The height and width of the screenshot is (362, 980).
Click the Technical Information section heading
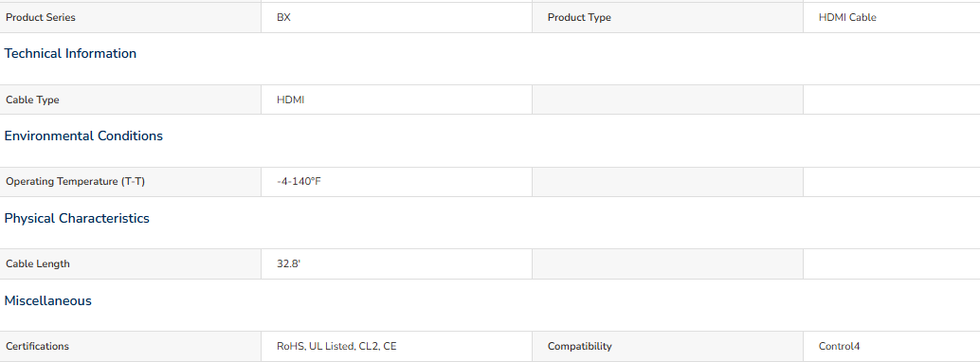pos(70,54)
